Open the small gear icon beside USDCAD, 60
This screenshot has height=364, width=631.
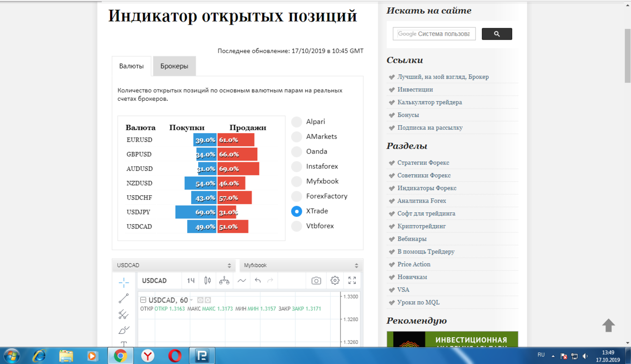point(208,300)
